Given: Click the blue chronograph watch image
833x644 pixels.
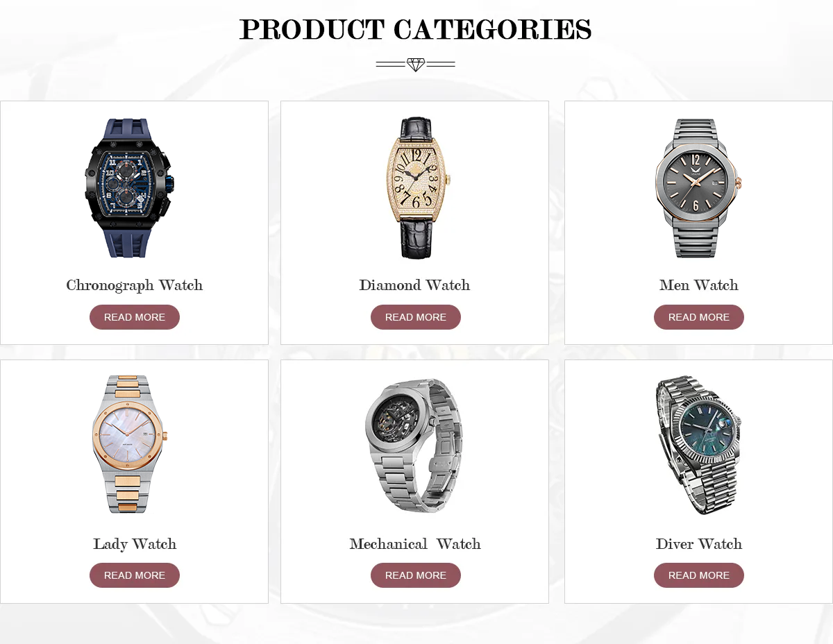Looking at the screenshot, I should tap(130, 187).
